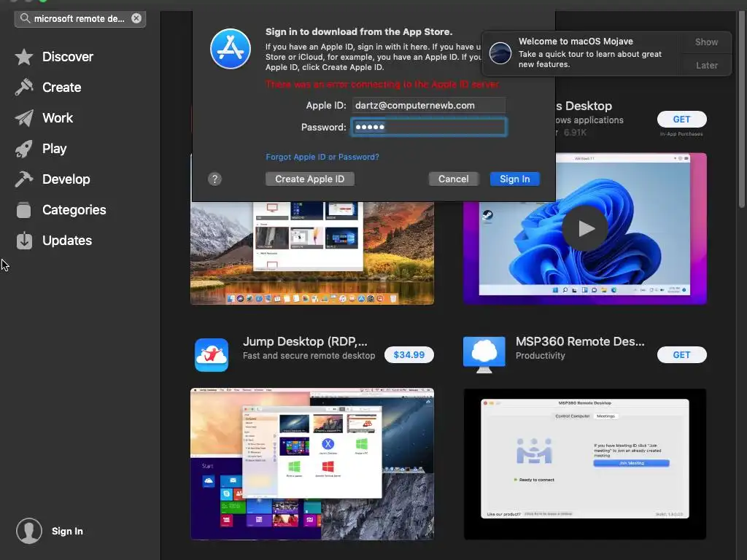Click the Jump Desktop app icon

212,355
